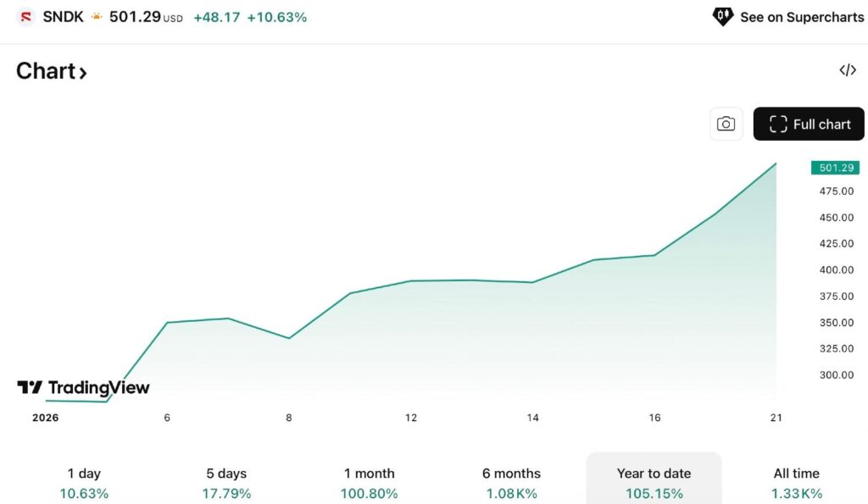The width and height of the screenshot is (868, 504).
Task: Click the 501.29 current price label on axis
Action: point(835,168)
